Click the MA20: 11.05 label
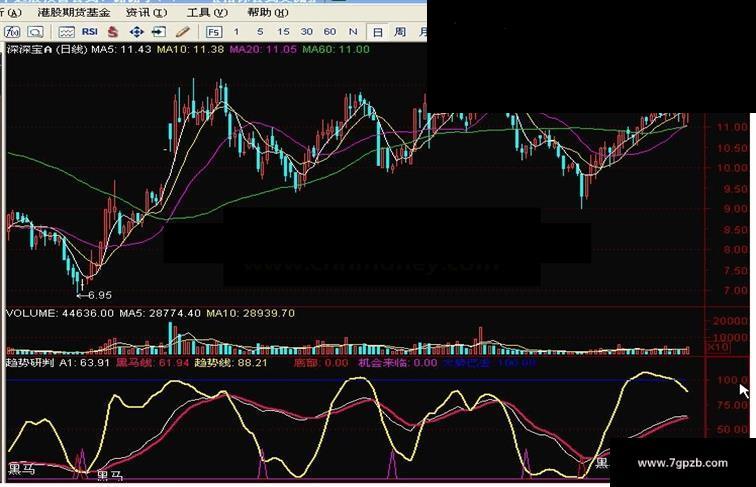The width and height of the screenshot is (756, 487). [263, 49]
